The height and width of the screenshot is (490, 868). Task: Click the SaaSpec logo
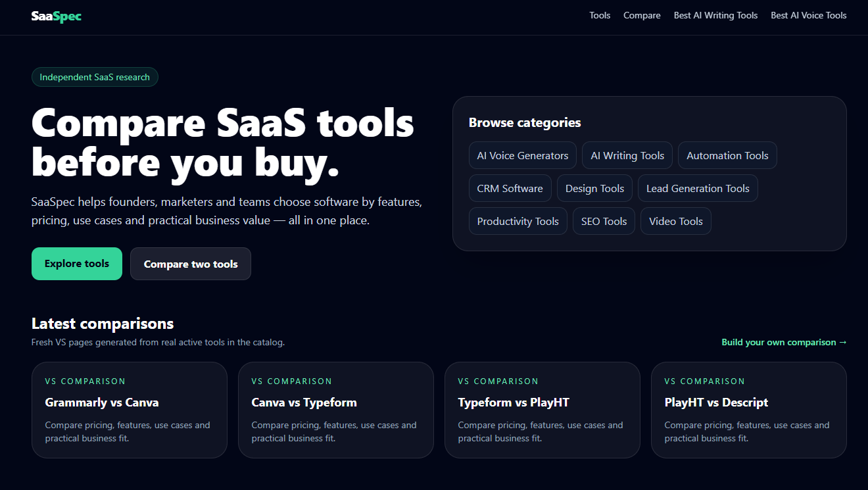(x=57, y=16)
